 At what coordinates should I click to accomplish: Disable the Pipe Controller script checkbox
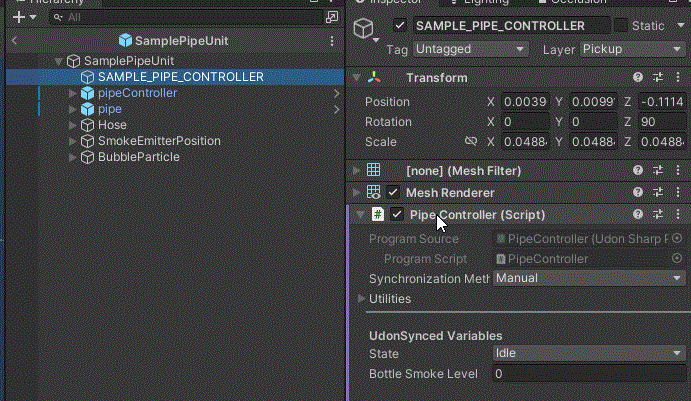(397, 215)
